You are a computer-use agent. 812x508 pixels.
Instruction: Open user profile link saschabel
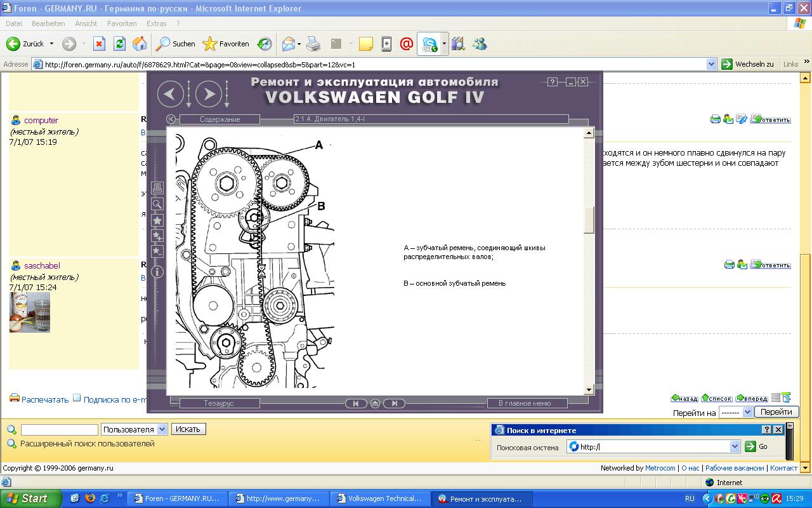(42, 265)
